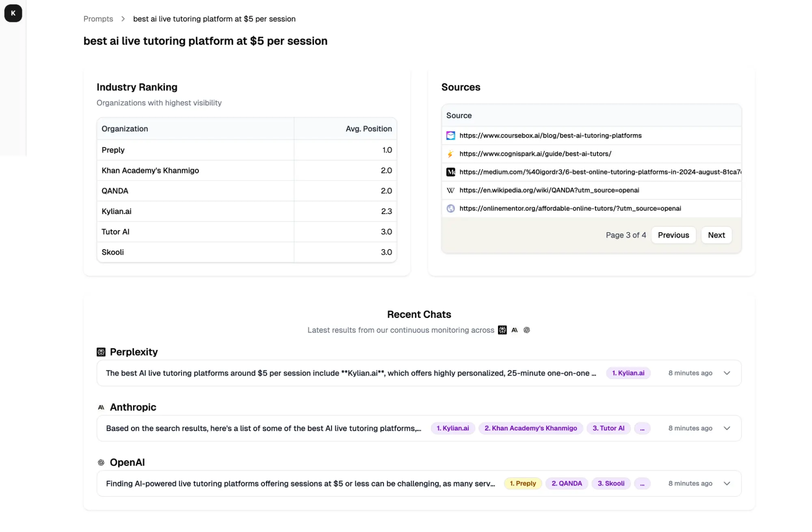Click the lightning icon beside cognispark.ai link
This screenshot has height=532, width=812.
point(450,154)
